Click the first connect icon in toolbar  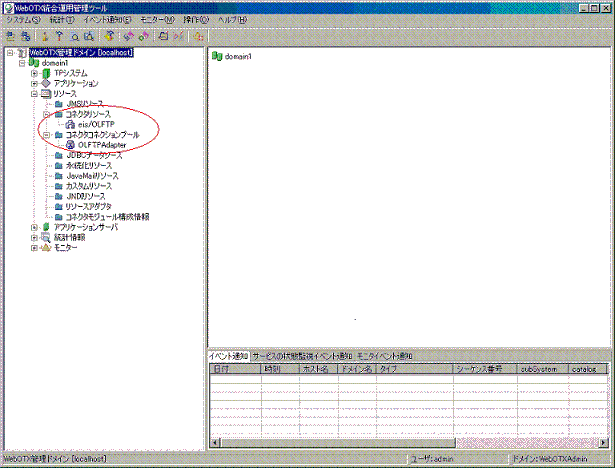point(9,35)
